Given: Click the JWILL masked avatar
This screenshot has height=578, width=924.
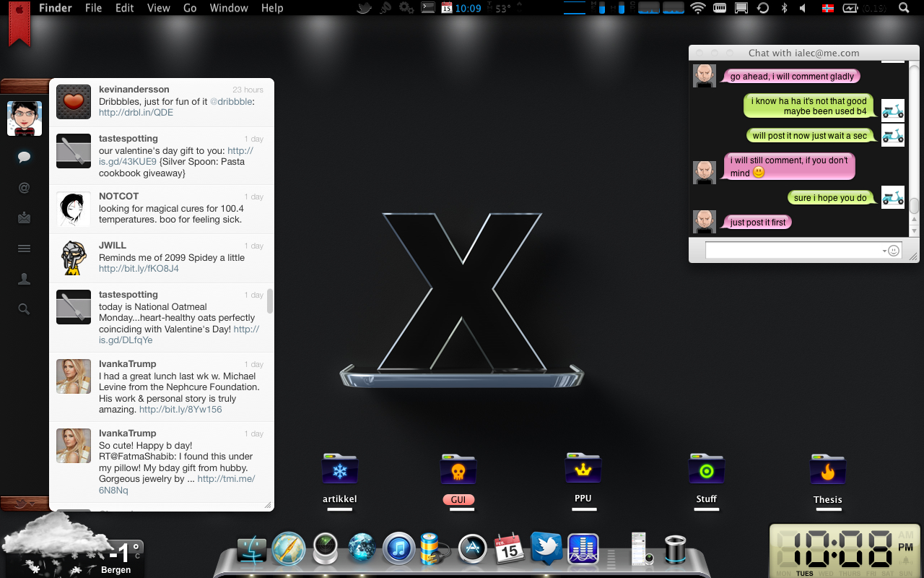Looking at the screenshot, I should click(x=74, y=258).
